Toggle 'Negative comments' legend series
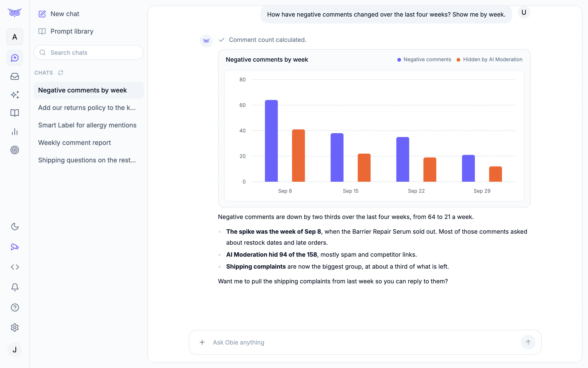This screenshot has width=588, height=368. (424, 60)
